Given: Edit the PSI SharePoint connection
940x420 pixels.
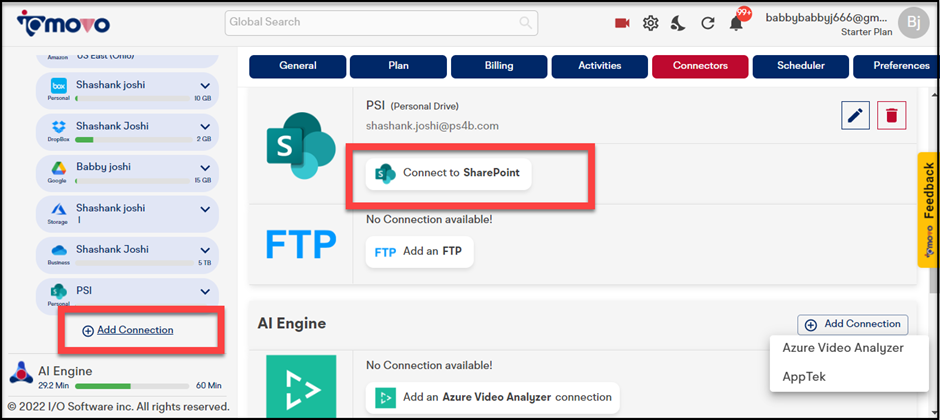Looking at the screenshot, I should click(x=855, y=115).
